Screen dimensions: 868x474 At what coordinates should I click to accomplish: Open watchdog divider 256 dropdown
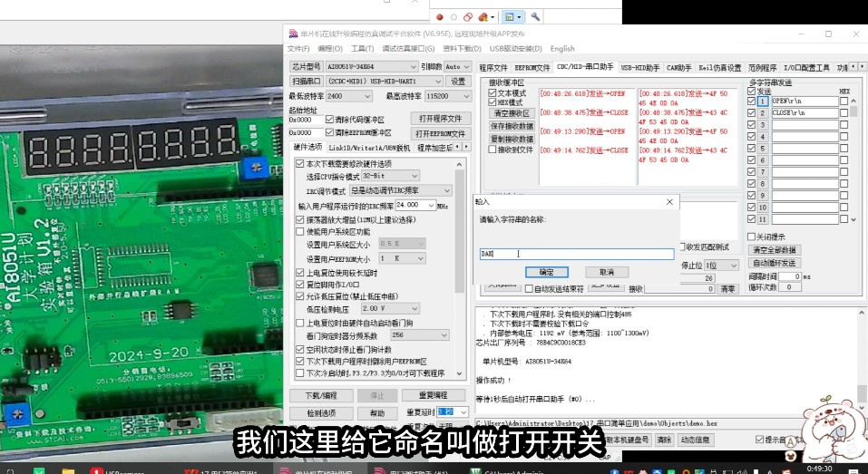point(420,335)
